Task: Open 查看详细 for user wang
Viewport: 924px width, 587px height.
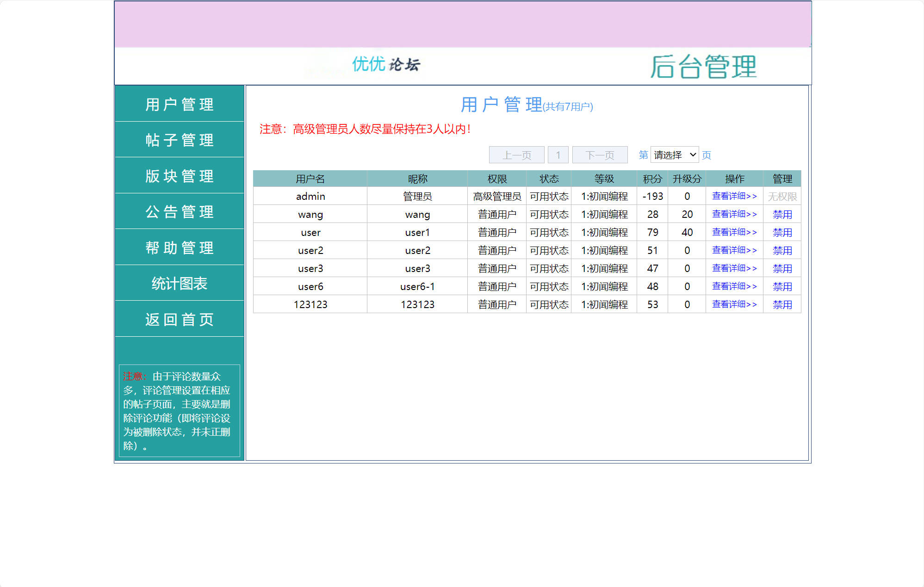Action: pyautogui.click(x=734, y=214)
